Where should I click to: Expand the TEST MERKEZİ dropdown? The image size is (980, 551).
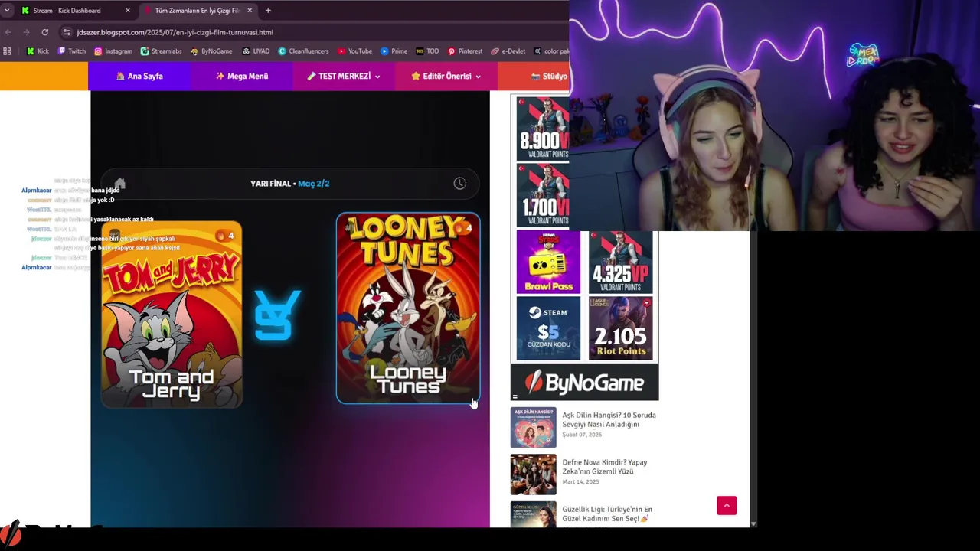pyautogui.click(x=344, y=76)
